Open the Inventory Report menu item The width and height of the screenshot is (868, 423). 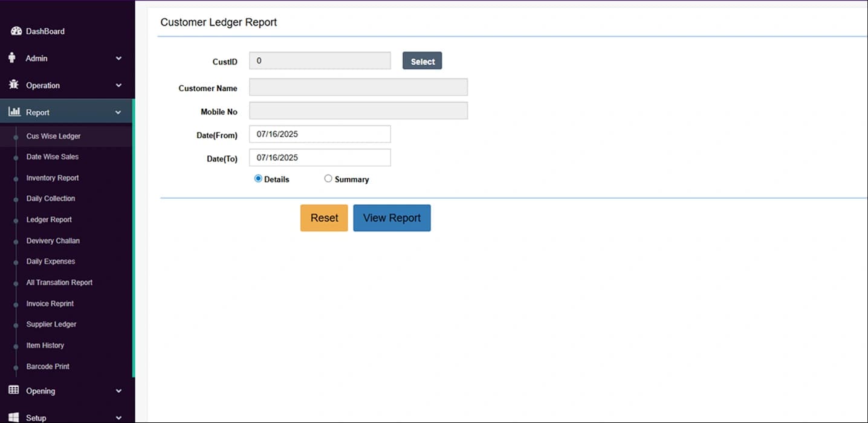point(53,178)
